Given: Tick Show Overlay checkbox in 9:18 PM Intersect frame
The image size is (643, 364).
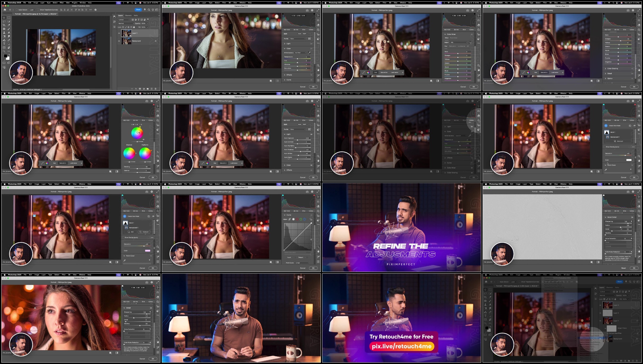Looking at the screenshot, I should (x=605, y=147).
